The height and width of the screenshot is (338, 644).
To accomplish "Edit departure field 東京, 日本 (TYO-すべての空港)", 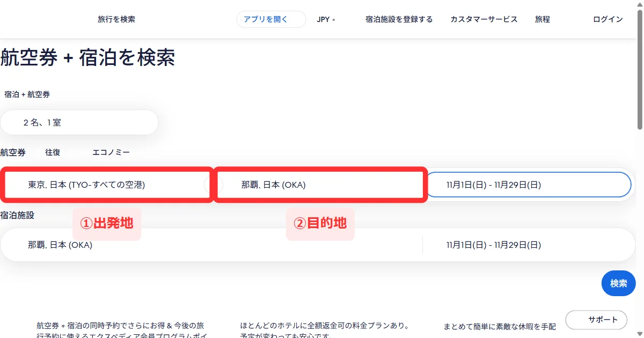I will [x=106, y=185].
